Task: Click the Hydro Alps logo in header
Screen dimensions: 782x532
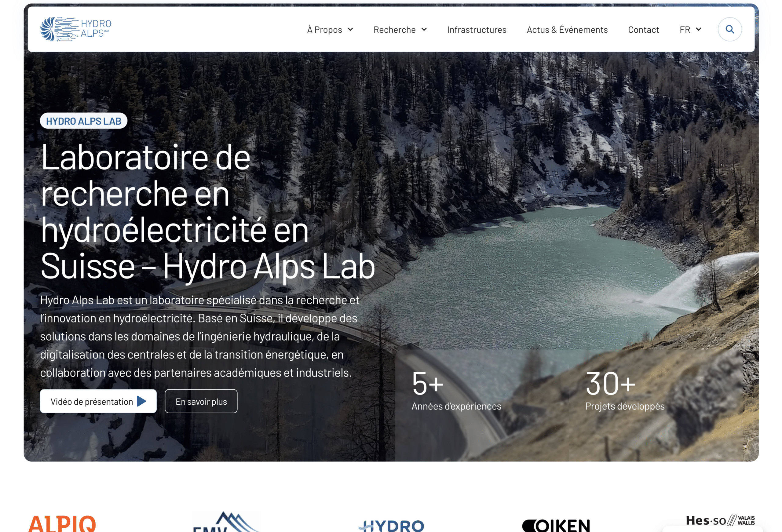Action: tap(76, 29)
